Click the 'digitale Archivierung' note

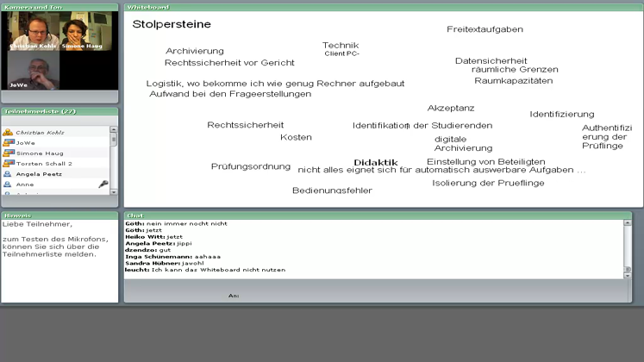click(463, 144)
